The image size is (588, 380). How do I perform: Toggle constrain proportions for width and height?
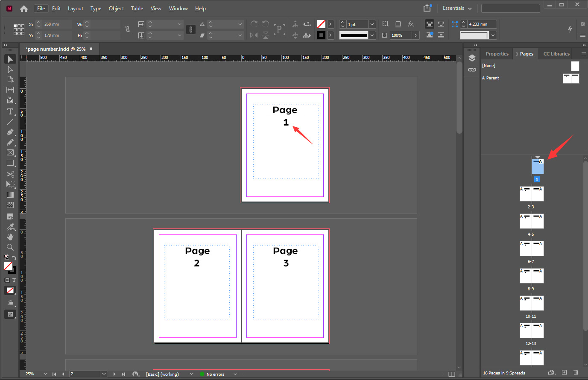coord(127,29)
